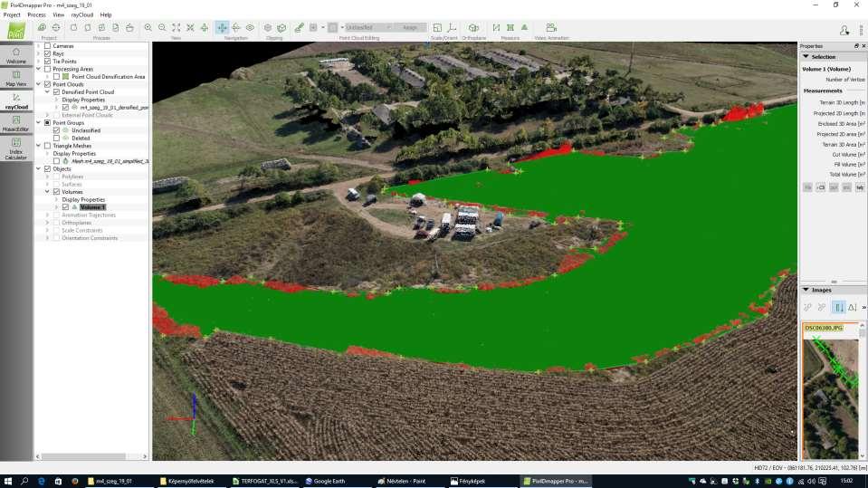This screenshot has width=868, height=488.
Task: Open TERFOGAT_XLS_V1 Excel file from taskbar
Action: pos(264,482)
